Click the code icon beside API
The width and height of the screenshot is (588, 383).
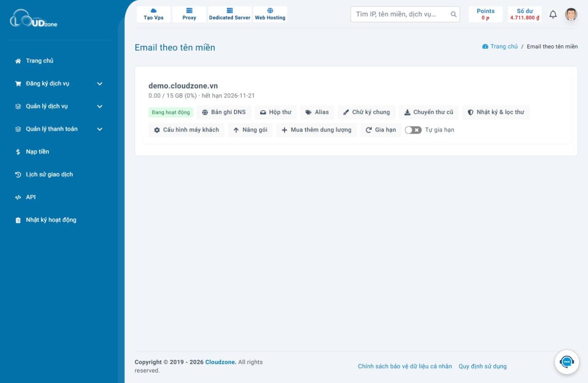[18, 197]
